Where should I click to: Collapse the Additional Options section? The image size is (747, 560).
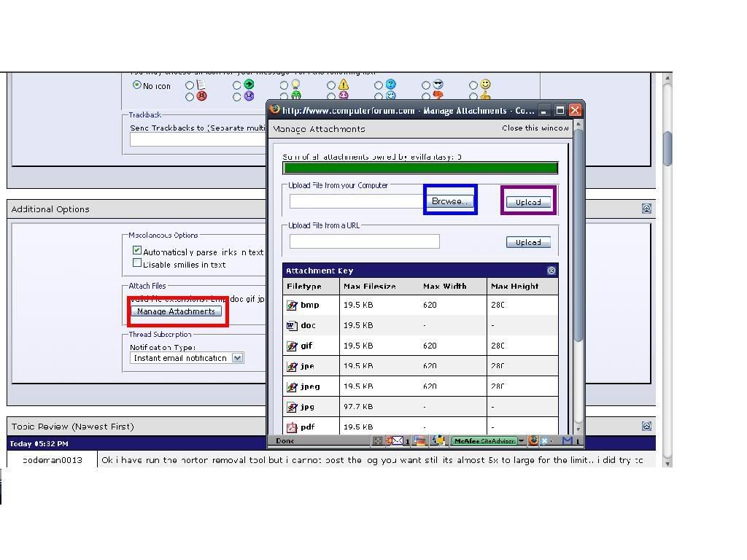646,209
